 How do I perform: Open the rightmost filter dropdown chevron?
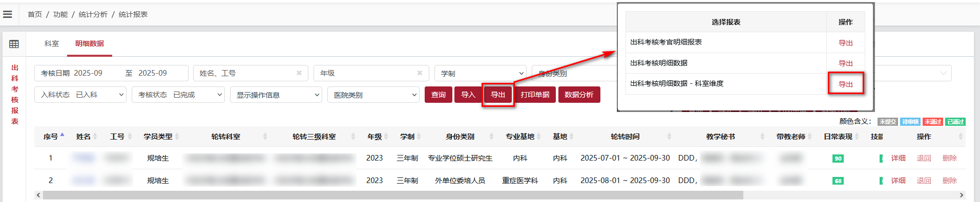(x=944, y=73)
